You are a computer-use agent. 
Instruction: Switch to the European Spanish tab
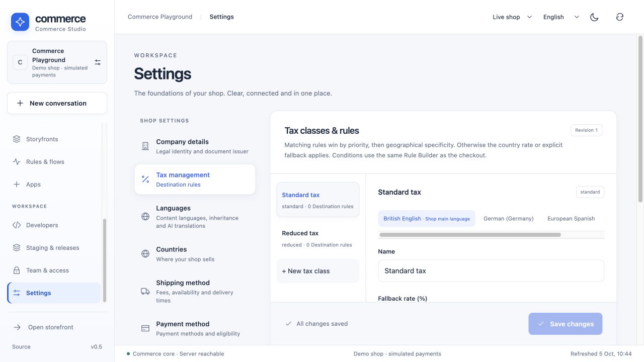pyautogui.click(x=571, y=219)
